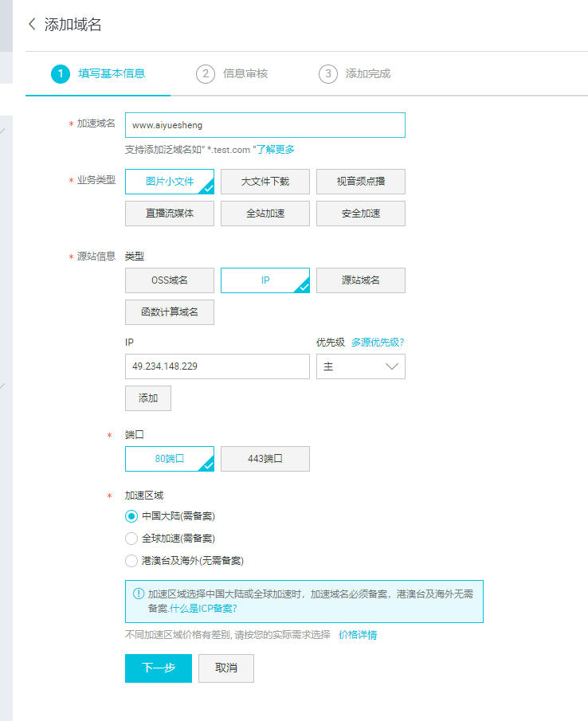Select 港澳台及海外(无需备案) radio option
Image resolution: width=588 pixels, height=721 pixels.
coord(132,561)
